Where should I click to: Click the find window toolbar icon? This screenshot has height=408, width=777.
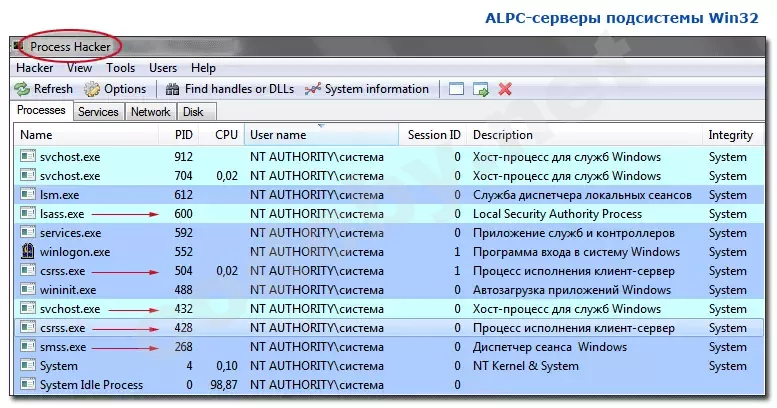pyautogui.click(x=456, y=89)
